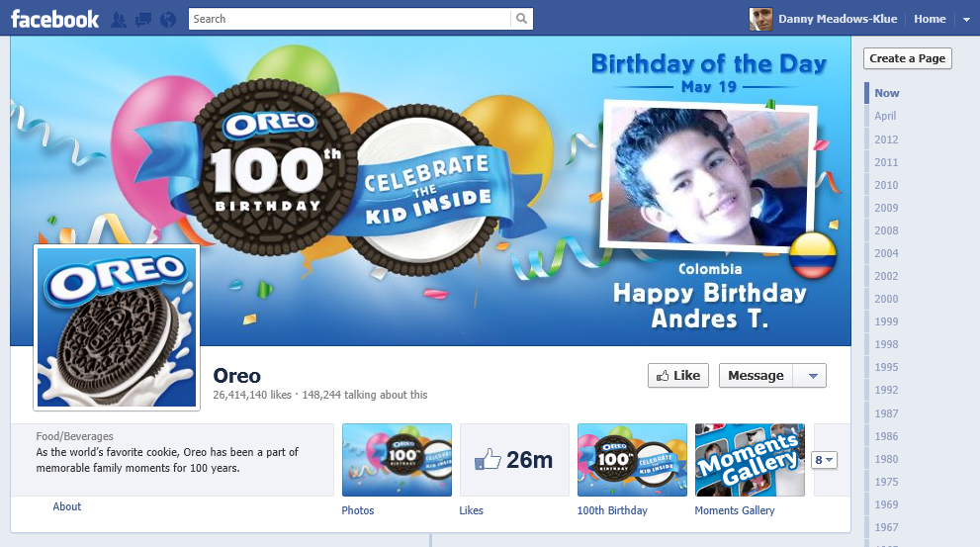Go to Home
Image resolution: width=980 pixels, height=547 pixels.
click(x=930, y=19)
